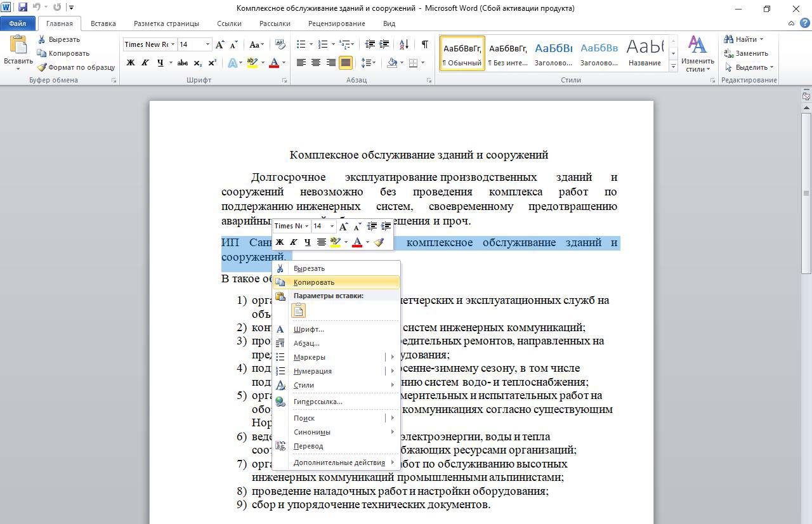Apply the red font color swatch in ribbon
This screenshot has height=524, width=812.
tap(274, 63)
